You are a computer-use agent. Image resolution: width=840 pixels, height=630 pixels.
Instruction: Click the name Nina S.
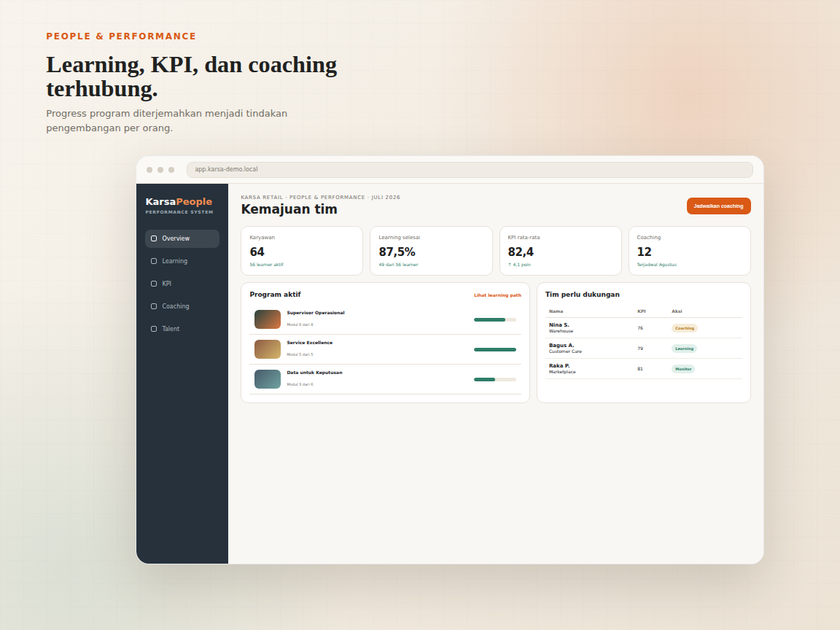click(559, 324)
